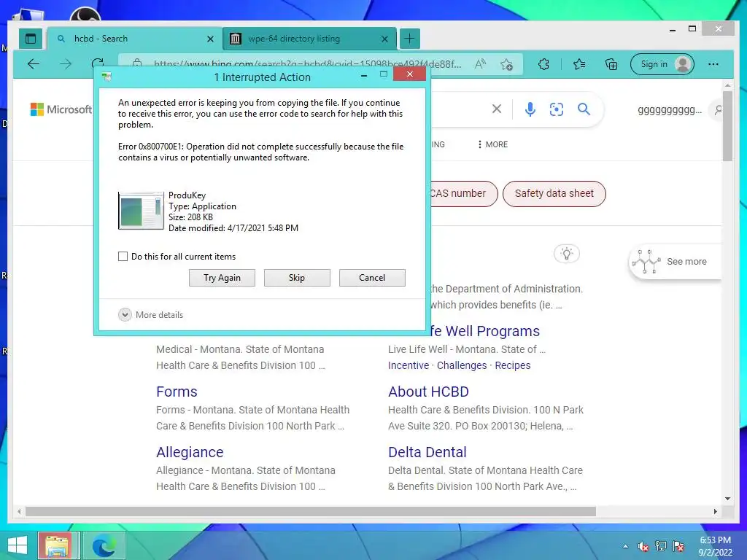Screen dimensions: 747x560
Task: Click See more molecule card
Action: [675, 262]
